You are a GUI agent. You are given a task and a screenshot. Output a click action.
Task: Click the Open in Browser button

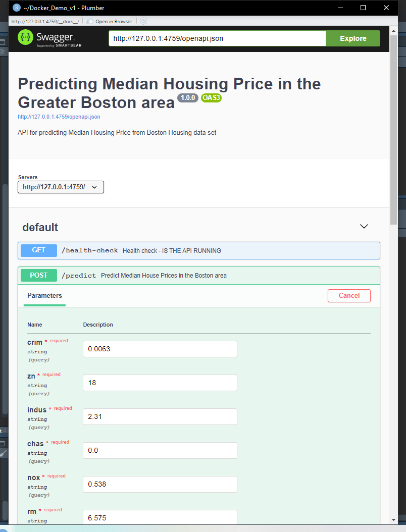tap(110, 21)
